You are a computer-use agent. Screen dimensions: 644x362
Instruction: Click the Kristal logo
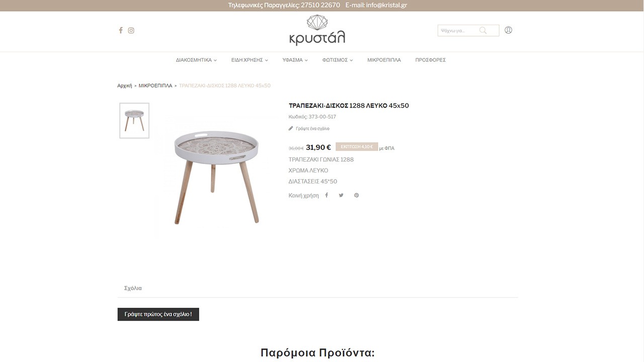(317, 30)
